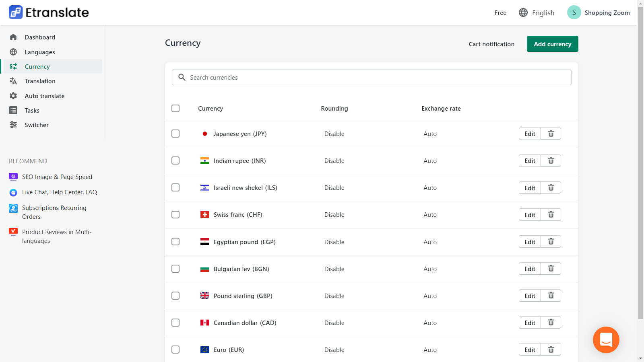Check the Bulgarian lev row checkbox
644x362 pixels.
(175, 268)
